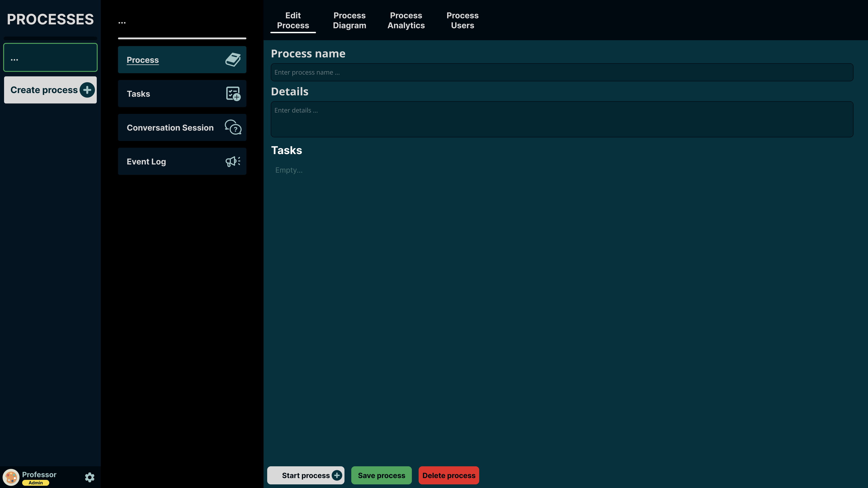Click the checklist-plus icon on Tasks item
This screenshot has width=868, height=488.
pos(233,94)
